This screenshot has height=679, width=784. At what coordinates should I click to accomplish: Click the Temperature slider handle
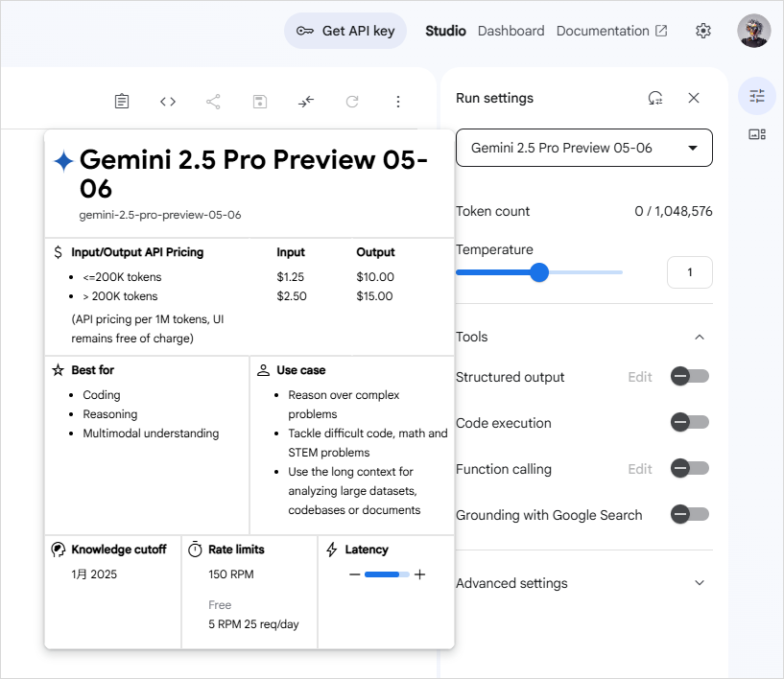tap(539, 272)
